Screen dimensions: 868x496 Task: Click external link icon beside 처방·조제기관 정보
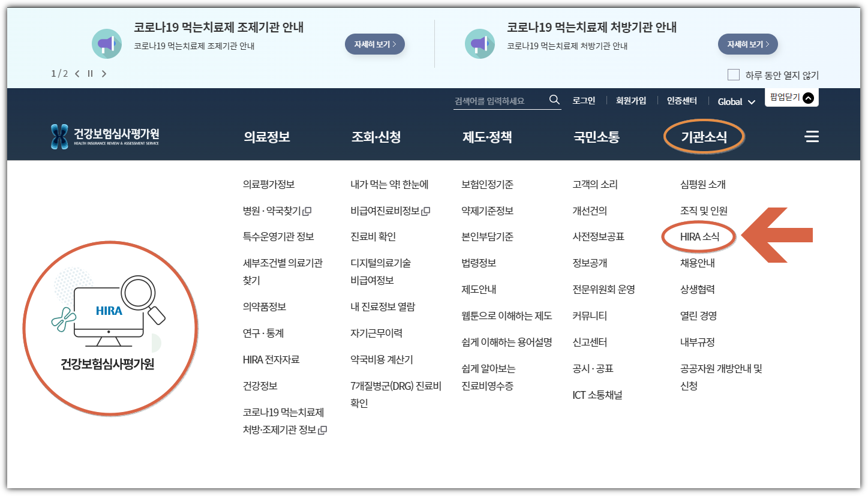coord(323,430)
